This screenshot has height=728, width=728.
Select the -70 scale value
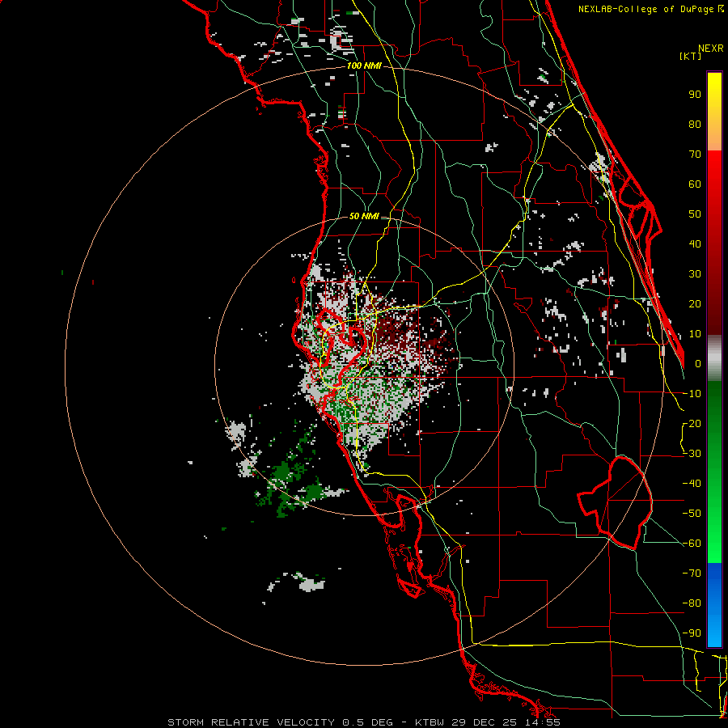pos(692,574)
